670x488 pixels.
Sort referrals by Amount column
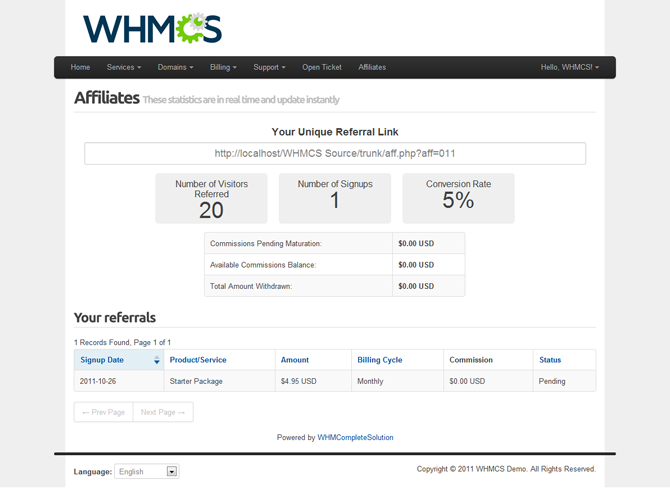[x=295, y=360]
